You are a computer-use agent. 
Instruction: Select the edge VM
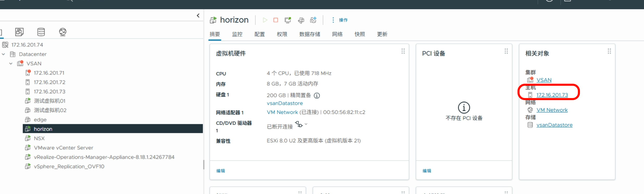coord(40,120)
